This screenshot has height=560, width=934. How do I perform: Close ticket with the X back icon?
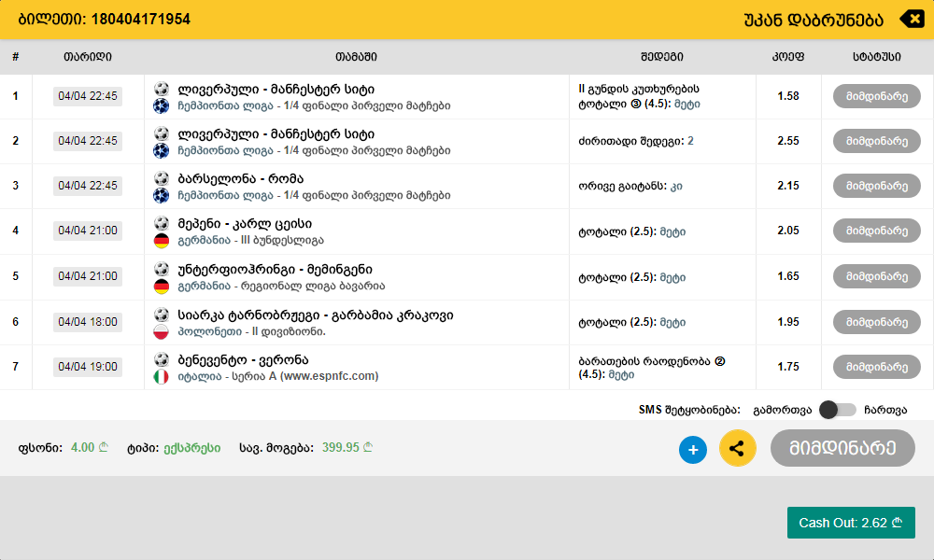point(912,19)
